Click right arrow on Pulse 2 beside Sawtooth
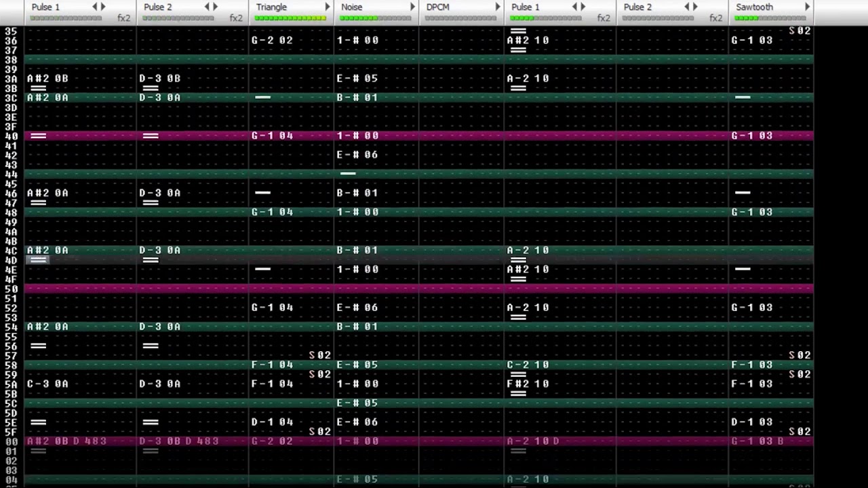Image resolution: width=868 pixels, height=488 pixels. pyautogui.click(x=695, y=7)
